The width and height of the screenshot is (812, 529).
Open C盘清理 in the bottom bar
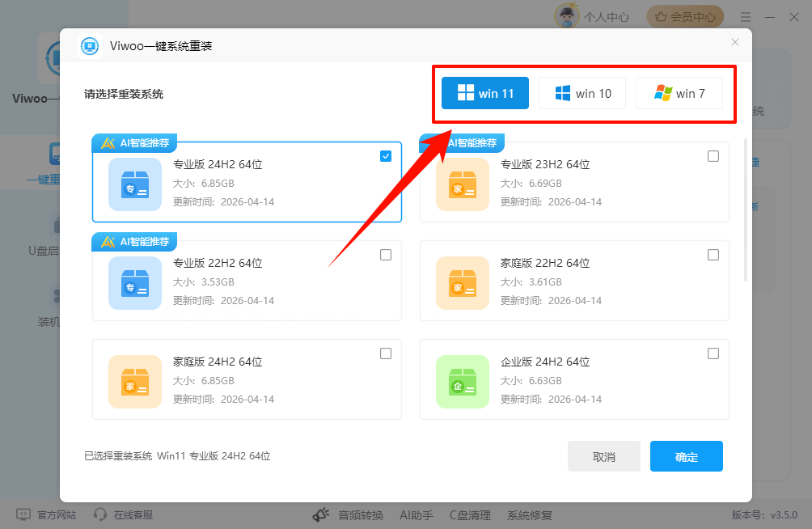pos(470,515)
